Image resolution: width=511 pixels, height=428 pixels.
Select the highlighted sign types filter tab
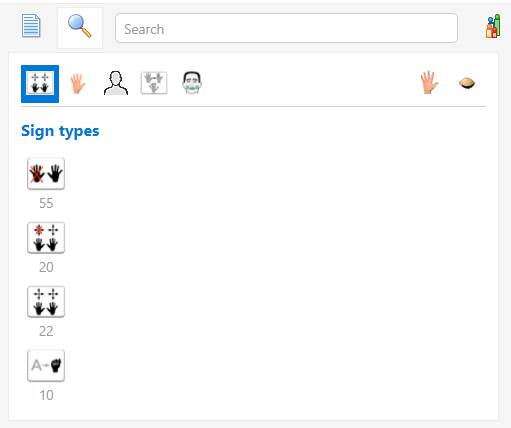[40, 84]
